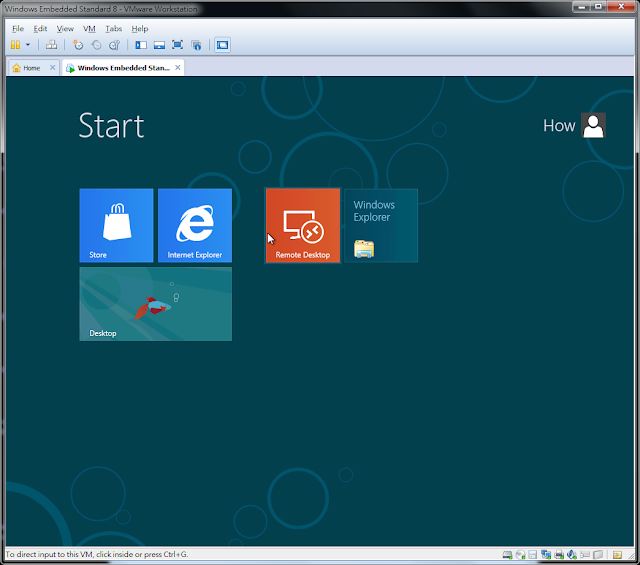This screenshot has width=640, height=565.
Task: Click the Start heading text
Action: click(x=111, y=126)
